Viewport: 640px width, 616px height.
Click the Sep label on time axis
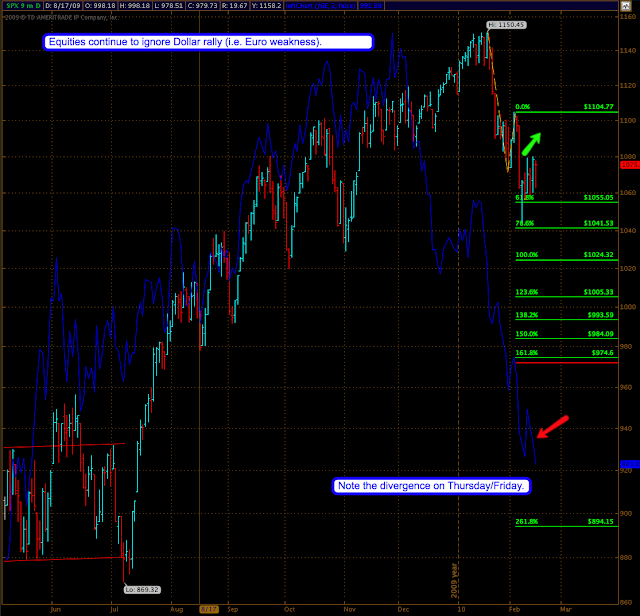click(x=232, y=609)
